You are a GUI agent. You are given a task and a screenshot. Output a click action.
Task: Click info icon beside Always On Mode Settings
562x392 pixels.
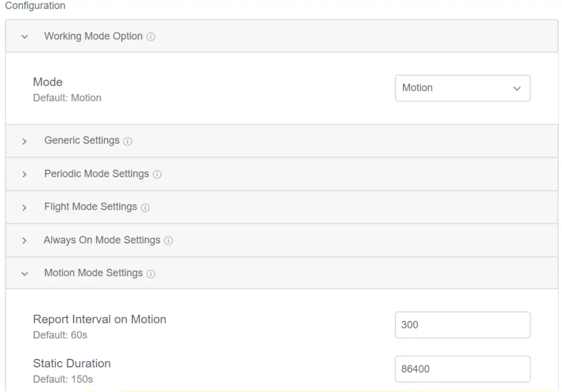point(169,241)
